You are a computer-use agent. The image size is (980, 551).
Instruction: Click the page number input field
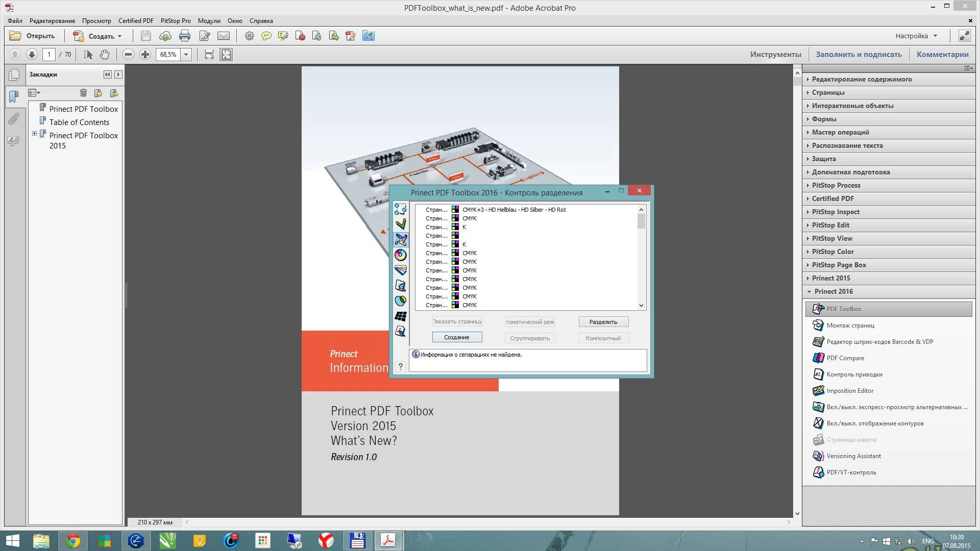pyautogui.click(x=49, y=54)
